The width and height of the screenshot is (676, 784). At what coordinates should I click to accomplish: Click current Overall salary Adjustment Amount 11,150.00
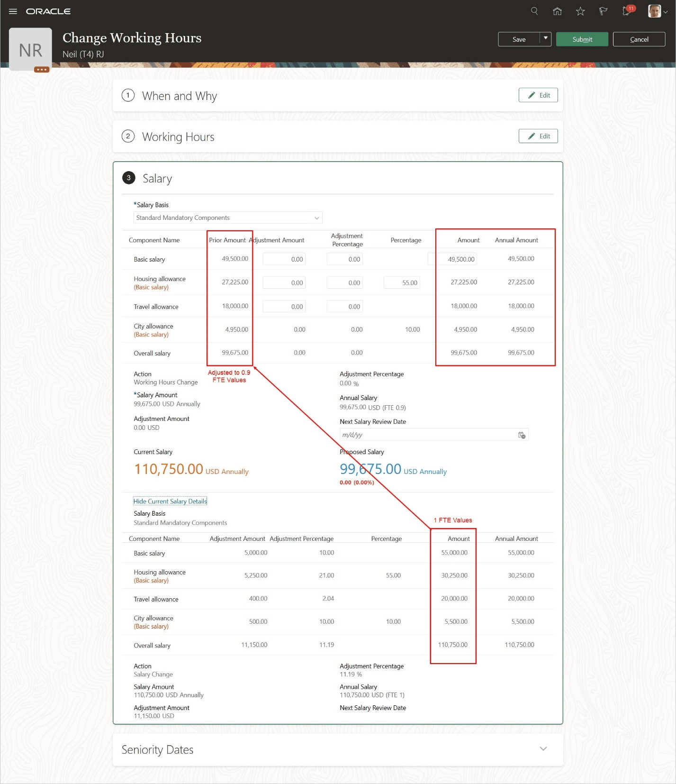pos(254,645)
